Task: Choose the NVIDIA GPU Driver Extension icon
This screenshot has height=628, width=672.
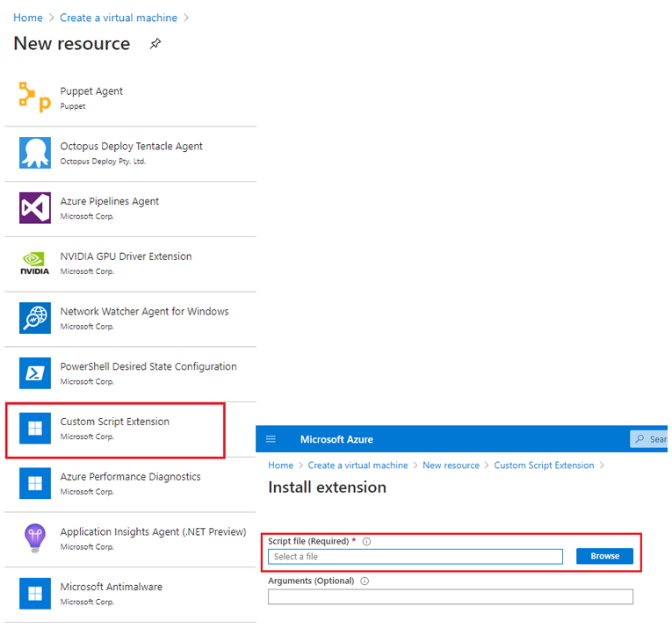Action: pos(35,263)
